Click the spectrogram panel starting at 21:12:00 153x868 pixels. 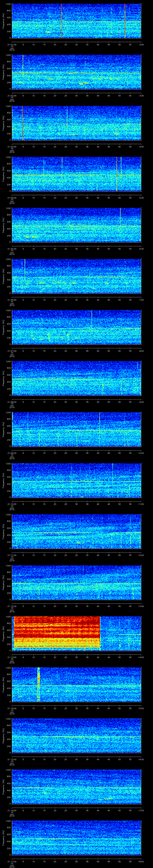(x=77, y=583)
